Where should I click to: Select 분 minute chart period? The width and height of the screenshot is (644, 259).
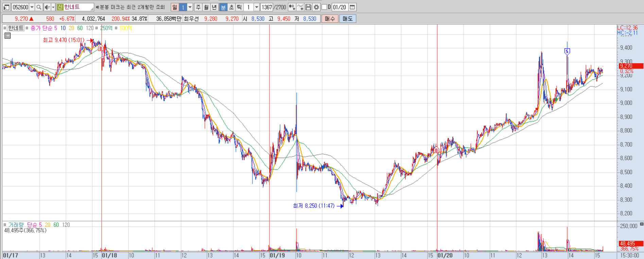click(223, 7)
